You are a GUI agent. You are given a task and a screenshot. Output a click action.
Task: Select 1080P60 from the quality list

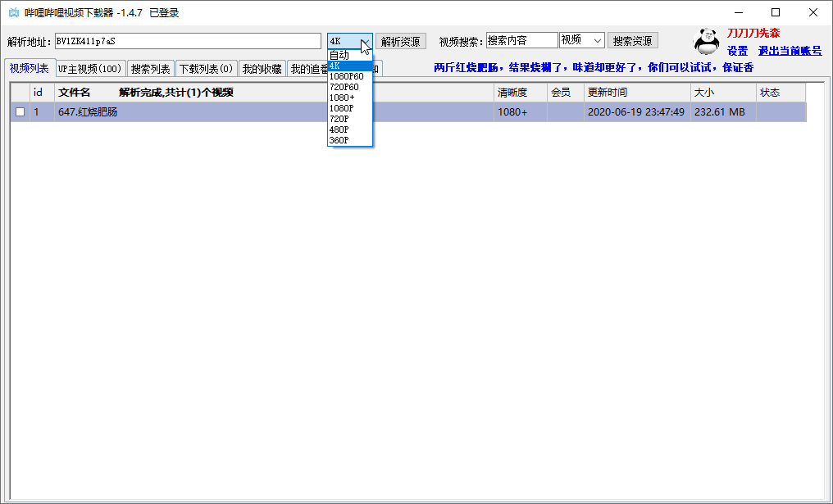pos(346,76)
